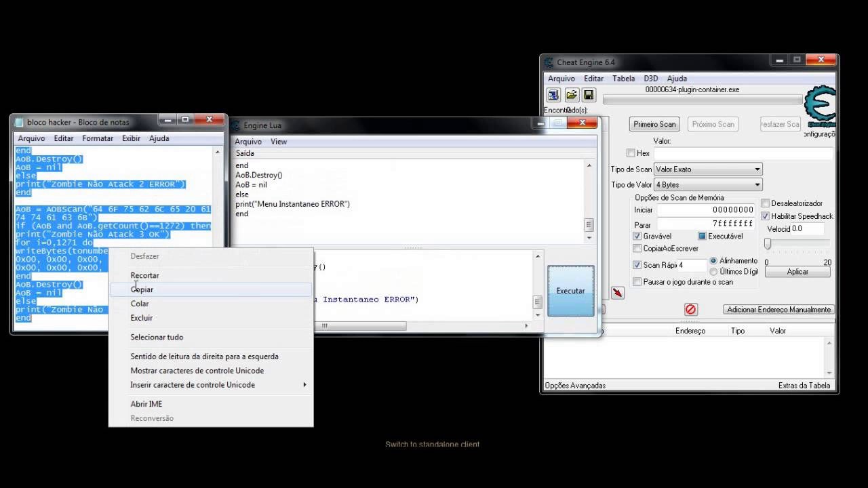Choose Selecionar tudo in the context menu
Screen dimensions: 868x488
(x=211, y=337)
